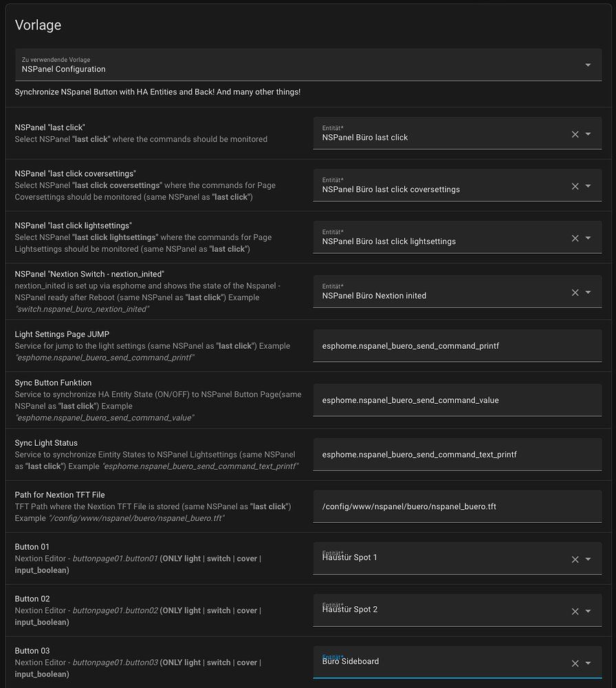Expand the coversettings entity dropdown arrow
This screenshot has height=688, width=616.
[588, 186]
